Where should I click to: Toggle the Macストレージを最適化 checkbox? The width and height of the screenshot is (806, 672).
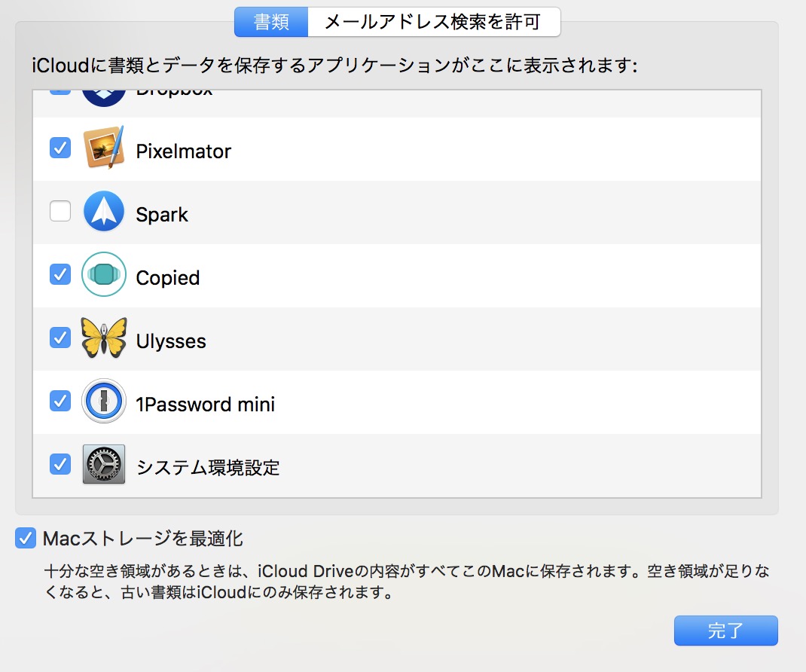tap(25, 539)
